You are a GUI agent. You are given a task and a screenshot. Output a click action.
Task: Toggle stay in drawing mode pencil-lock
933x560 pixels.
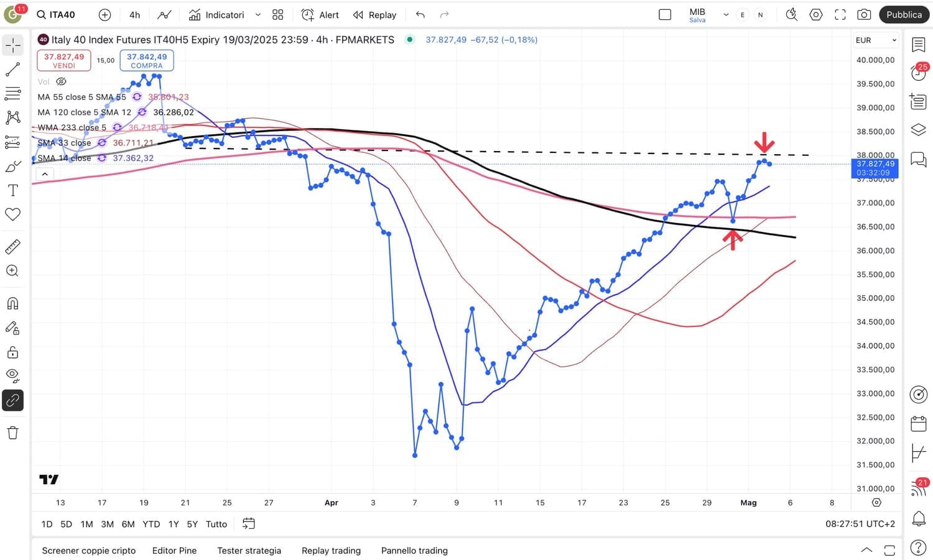pos(13,328)
